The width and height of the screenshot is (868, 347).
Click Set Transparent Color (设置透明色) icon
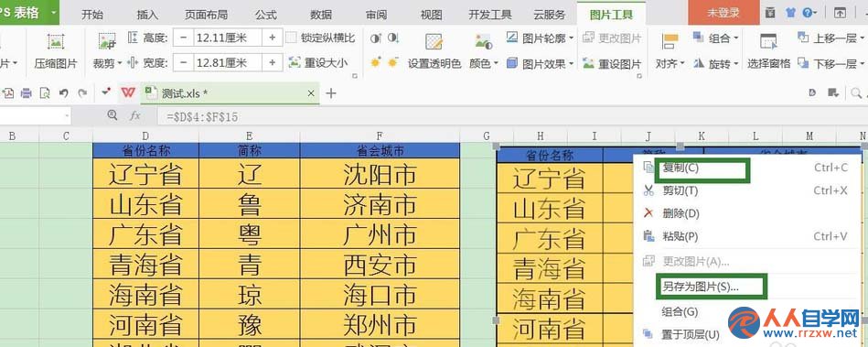(434, 42)
